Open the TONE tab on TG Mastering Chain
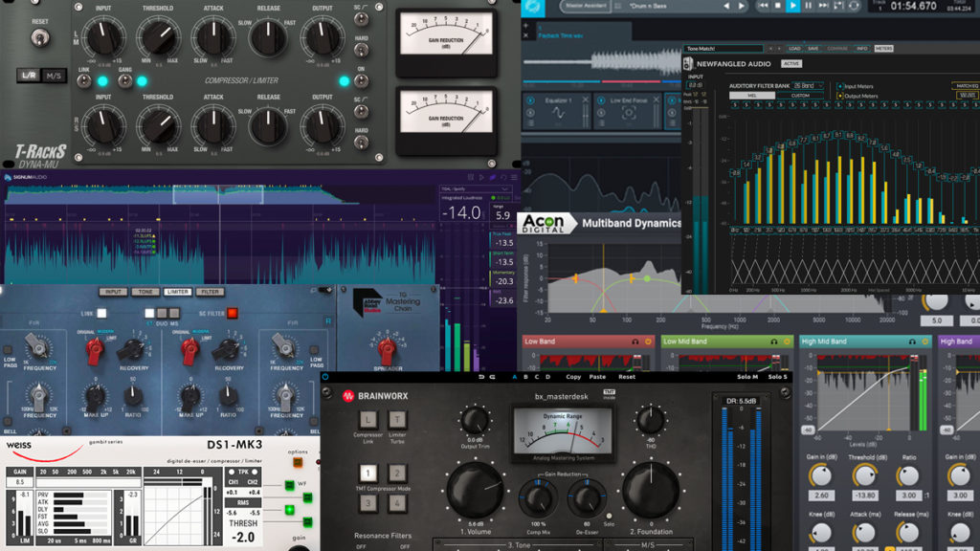The width and height of the screenshot is (980, 551). [x=145, y=292]
